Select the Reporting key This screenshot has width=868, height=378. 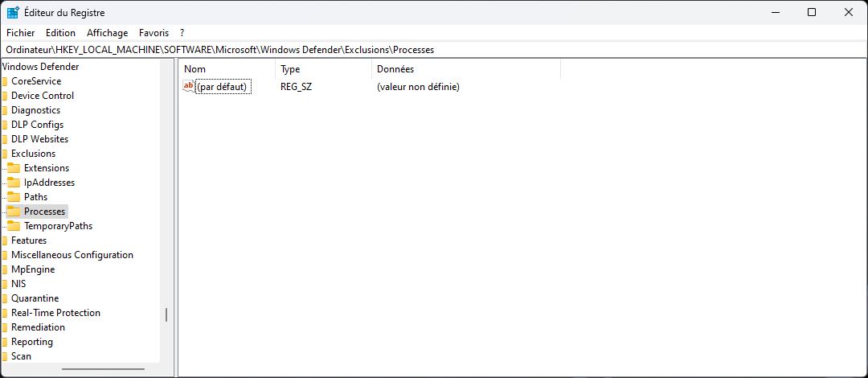click(x=32, y=341)
